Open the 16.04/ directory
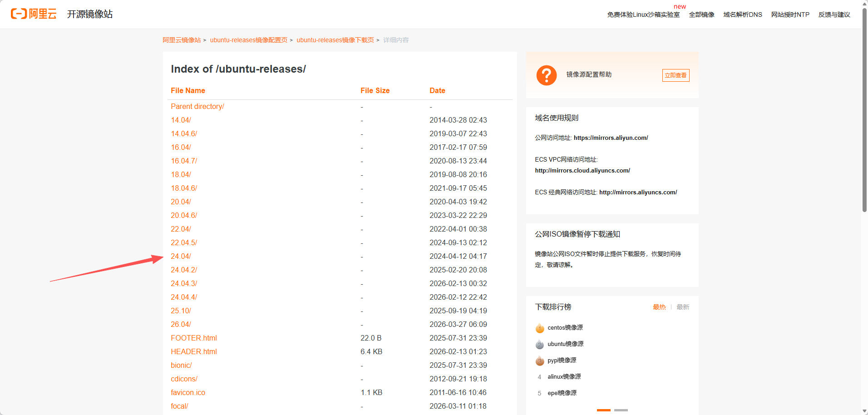868x415 pixels. tap(181, 147)
